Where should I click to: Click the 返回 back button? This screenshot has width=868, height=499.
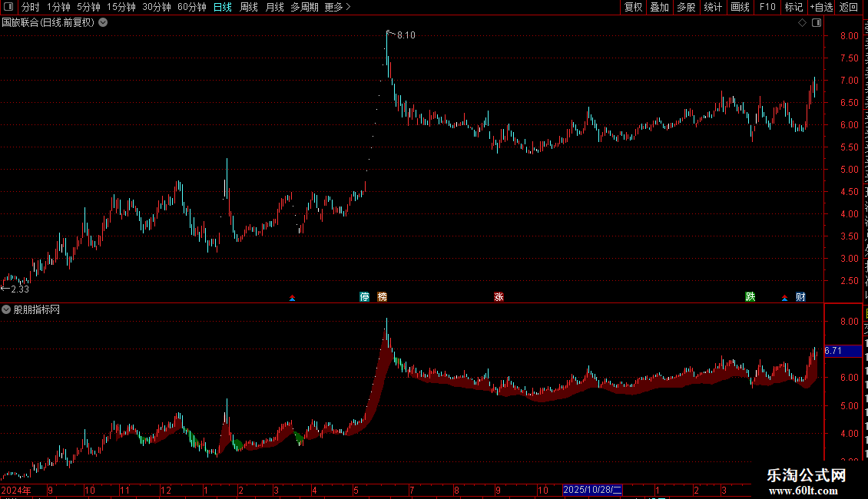tap(849, 7)
